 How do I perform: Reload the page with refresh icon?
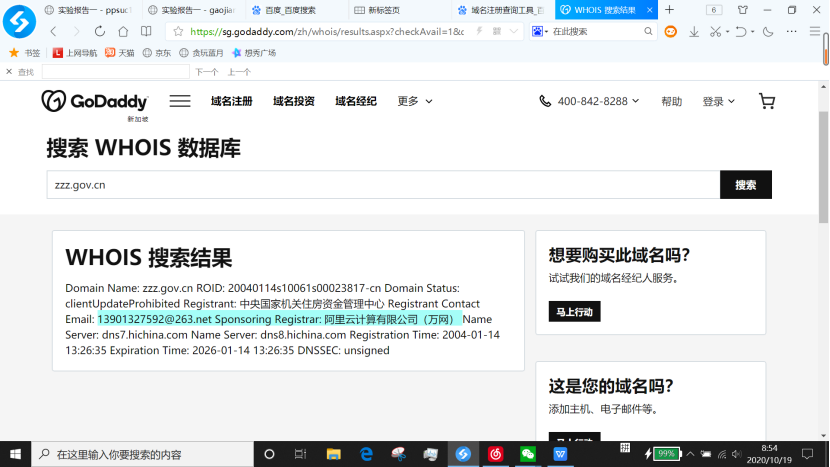100,31
